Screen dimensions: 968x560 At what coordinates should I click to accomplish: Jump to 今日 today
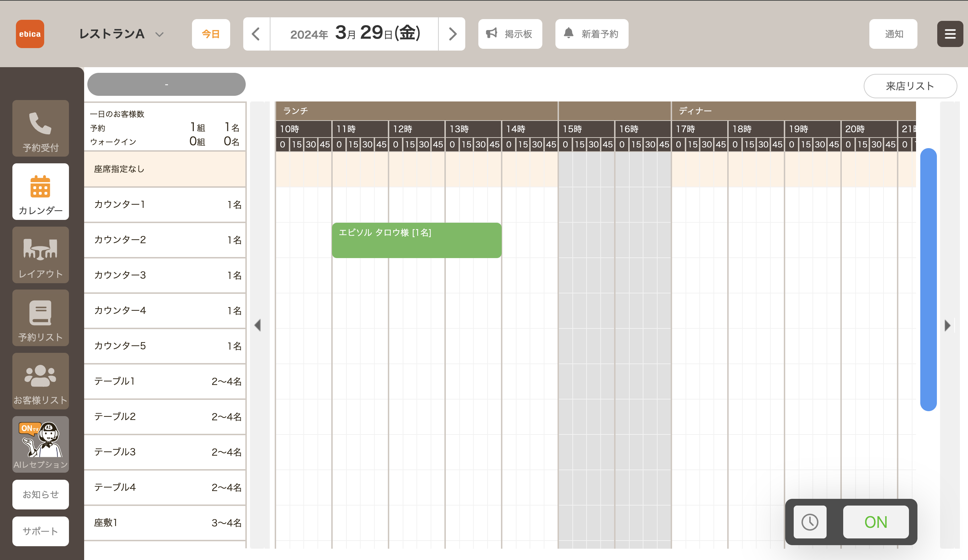(211, 34)
